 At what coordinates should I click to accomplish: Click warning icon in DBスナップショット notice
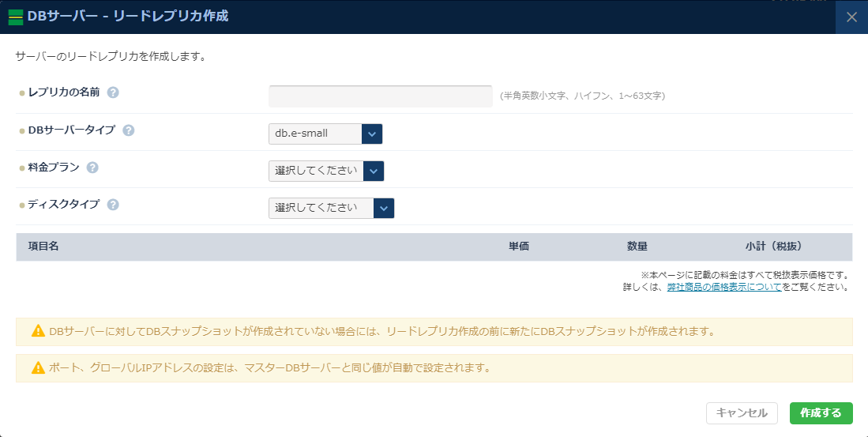coord(38,331)
